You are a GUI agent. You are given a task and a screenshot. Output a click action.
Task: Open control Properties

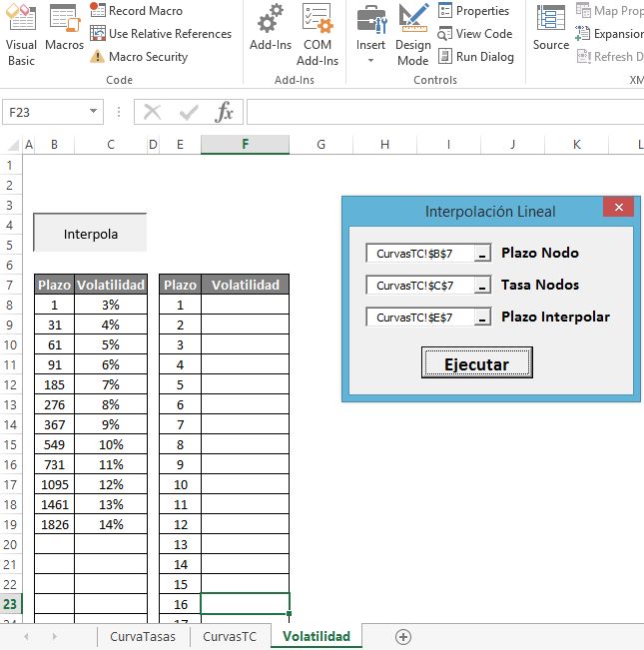pos(473,10)
